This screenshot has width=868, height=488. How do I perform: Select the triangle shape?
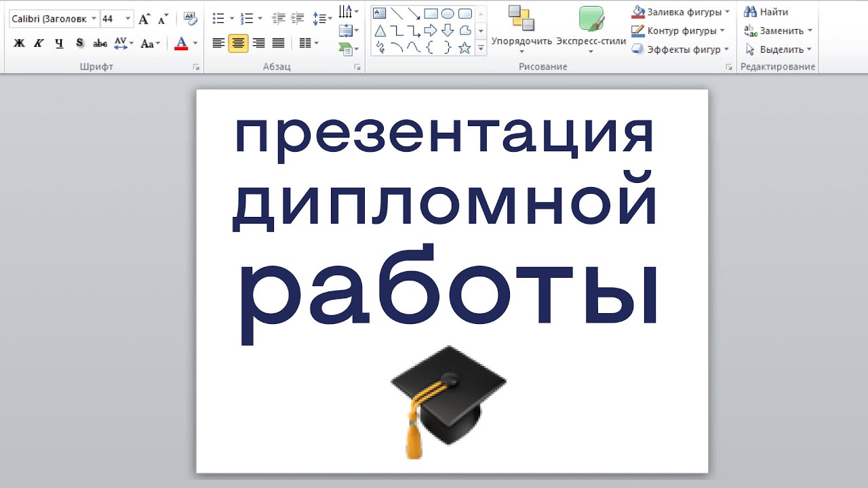tap(380, 30)
